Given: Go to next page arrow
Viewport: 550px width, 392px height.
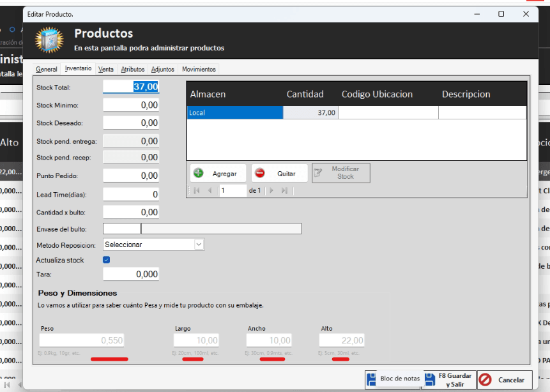Looking at the screenshot, I should 271,190.
